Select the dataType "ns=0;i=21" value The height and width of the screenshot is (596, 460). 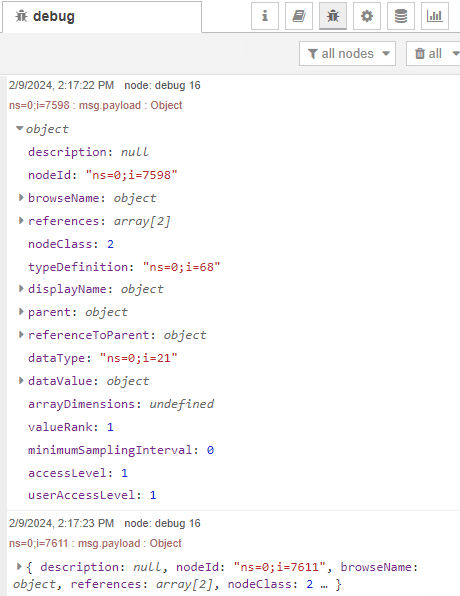click(x=139, y=358)
